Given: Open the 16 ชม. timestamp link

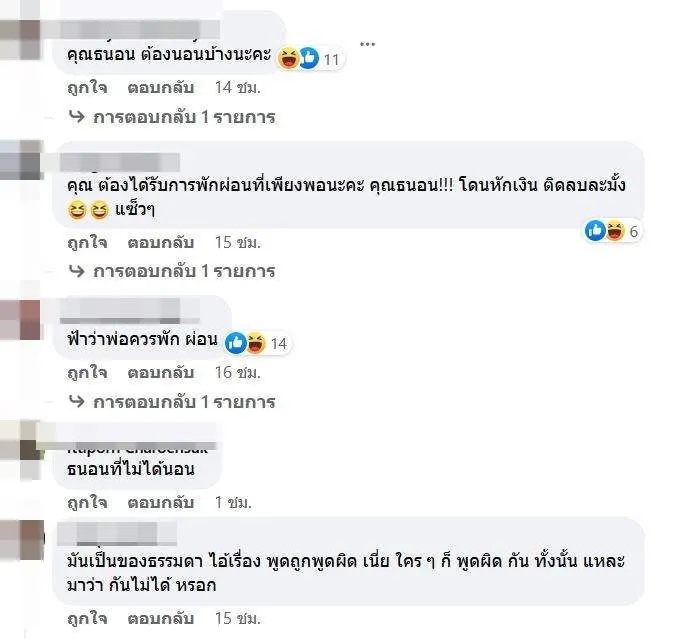Looking at the screenshot, I should point(238,372).
